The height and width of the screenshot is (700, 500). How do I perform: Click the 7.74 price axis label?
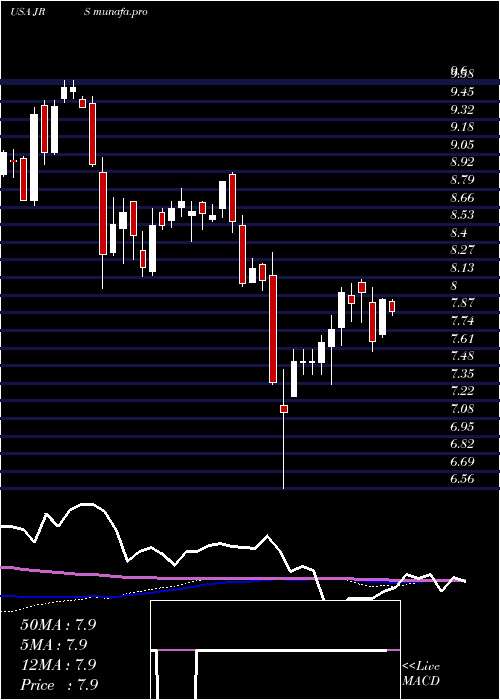[x=462, y=321]
